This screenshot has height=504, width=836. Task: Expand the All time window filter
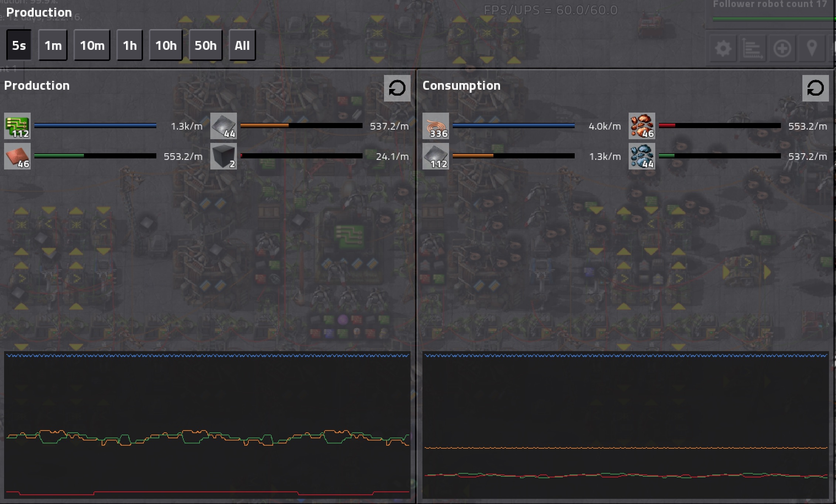242,45
